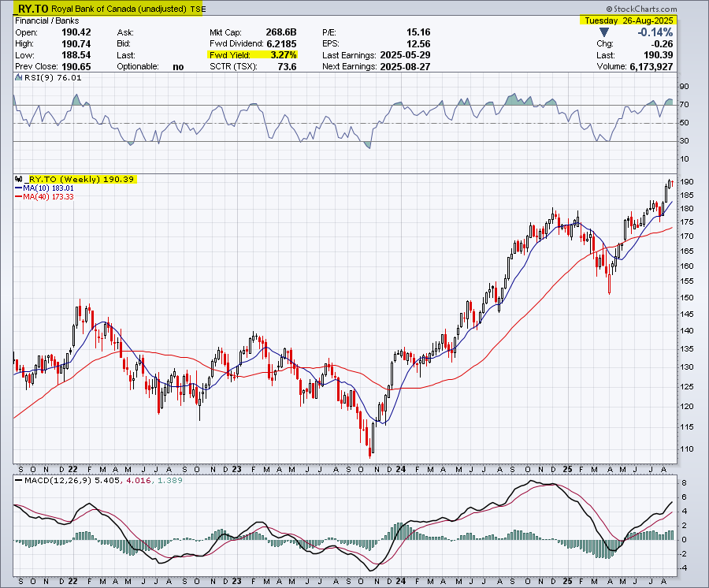Click the 150 price axis label
709x588 pixels.
pyautogui.click(x=687, y=298)
